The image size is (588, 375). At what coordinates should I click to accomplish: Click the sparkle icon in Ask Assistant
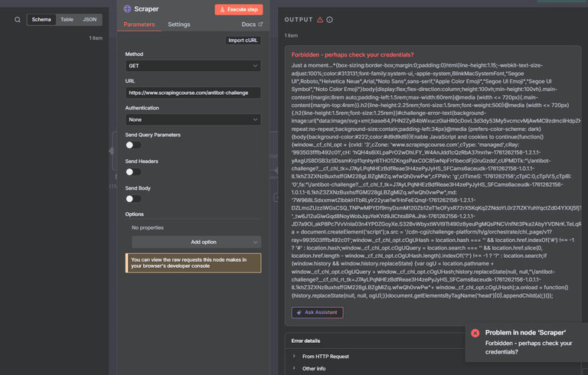coord(299,312)
